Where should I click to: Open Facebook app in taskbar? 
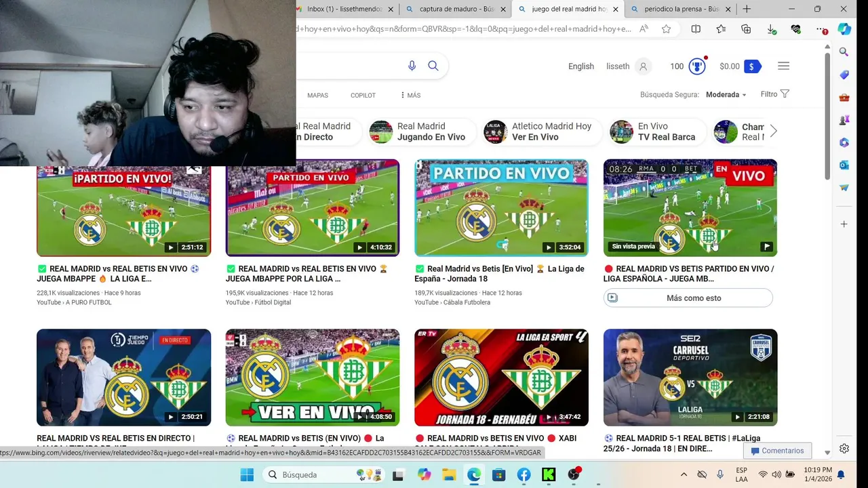pyautogui.click(x=524, y=474)
